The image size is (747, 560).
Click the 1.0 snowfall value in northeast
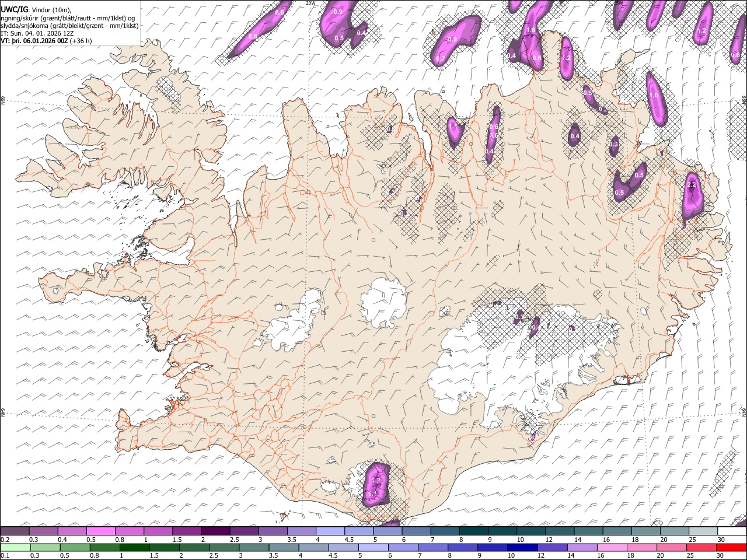[654, 95]
